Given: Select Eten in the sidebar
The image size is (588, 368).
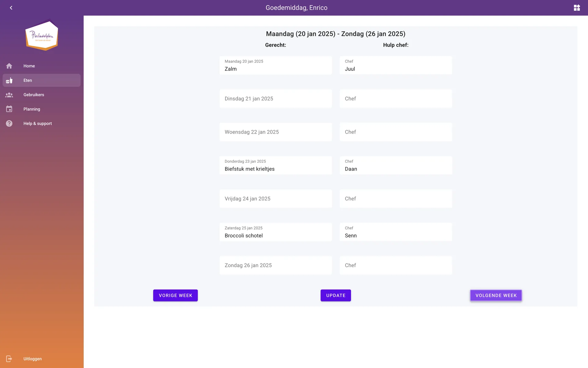Looking at the screenshot, I should 42,80.
